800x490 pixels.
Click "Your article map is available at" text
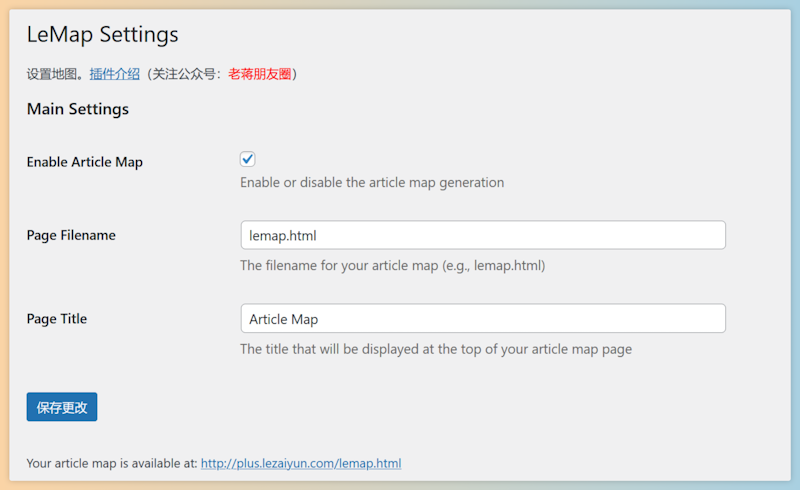[111, 464]
